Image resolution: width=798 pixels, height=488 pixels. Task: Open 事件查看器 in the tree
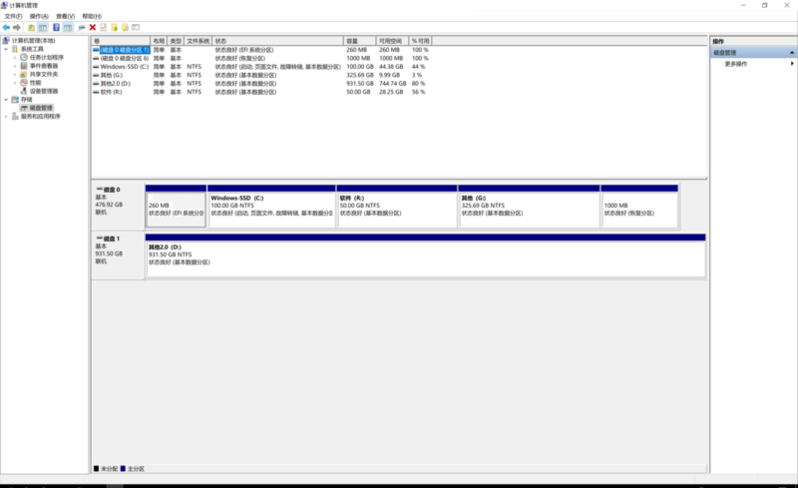coord(44,66)
